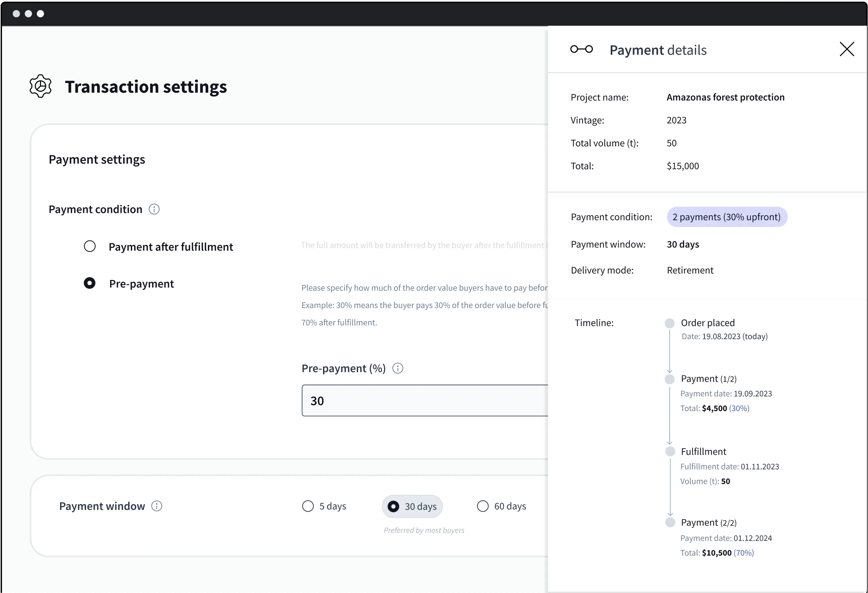The width and height of the screenshot is (868, 593).
Task: Click the Amazonas forest protection project name
Action: [x=725, y=97]
